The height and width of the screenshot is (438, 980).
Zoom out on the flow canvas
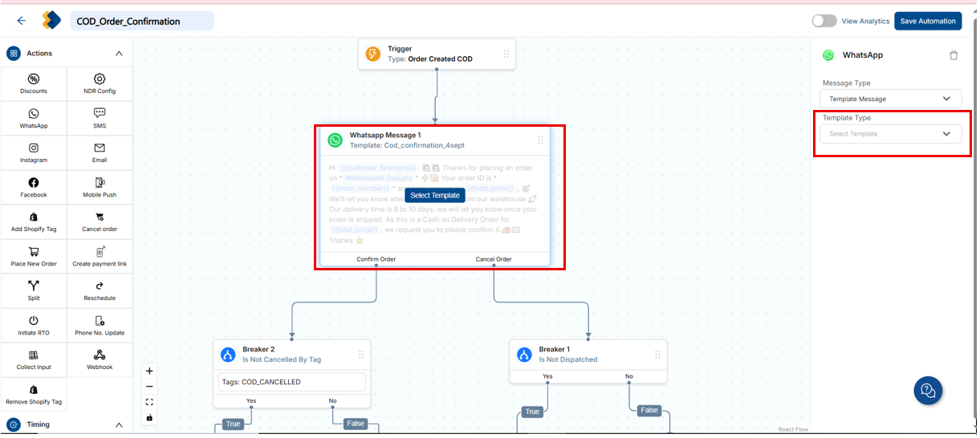(149, 387)
